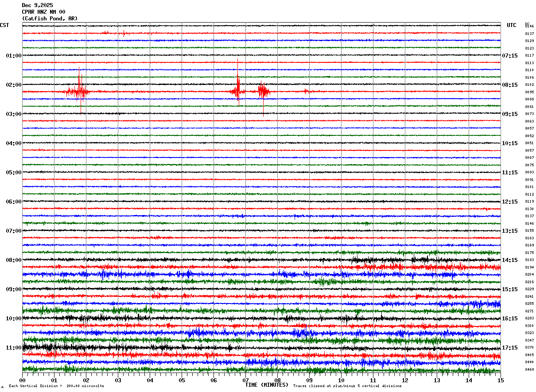The width and height of the screenshot is (536, 392).
Task: Click the 16:15 UTC time label
Action: tap(510, 319)
